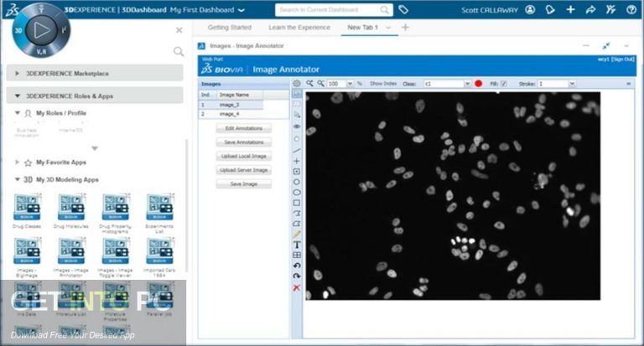Select the grid table tool
Viewport: 644px width, 346px height.
pos(297,256)
